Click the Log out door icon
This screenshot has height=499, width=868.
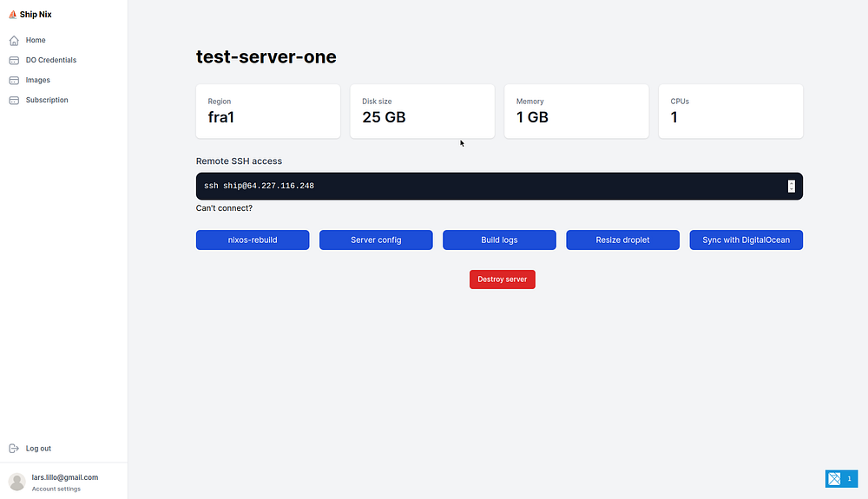(14, 449)
